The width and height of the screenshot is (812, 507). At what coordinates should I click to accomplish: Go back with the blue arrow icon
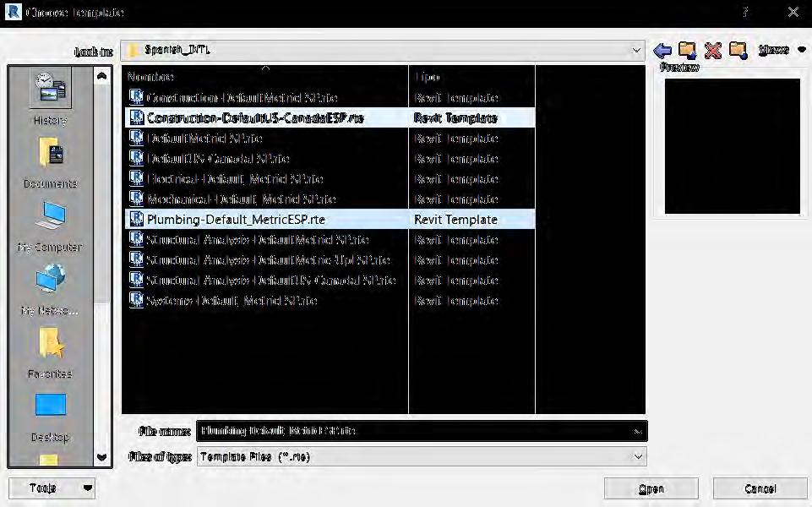click(662, 50)
